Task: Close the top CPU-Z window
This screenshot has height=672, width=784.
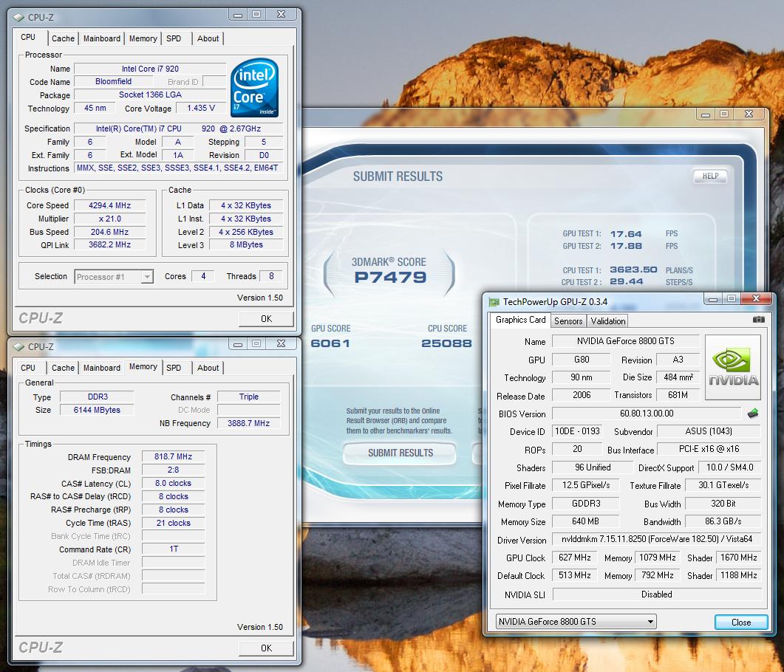Action: (281, 15)
